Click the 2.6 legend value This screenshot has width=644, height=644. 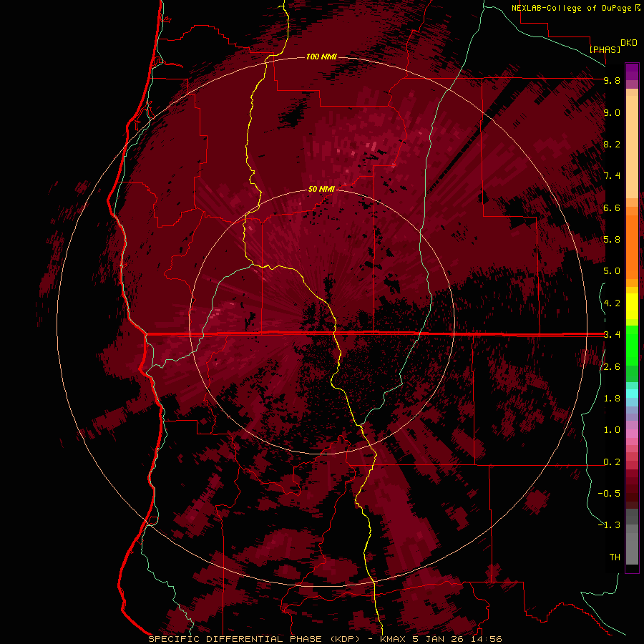point(612,367)
